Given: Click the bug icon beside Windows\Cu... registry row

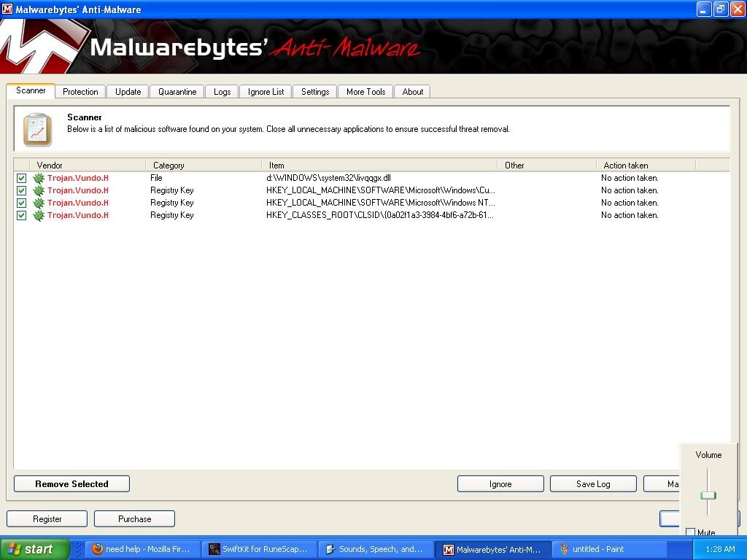Looking at the screenshot, I should click(x=39, y=190).
